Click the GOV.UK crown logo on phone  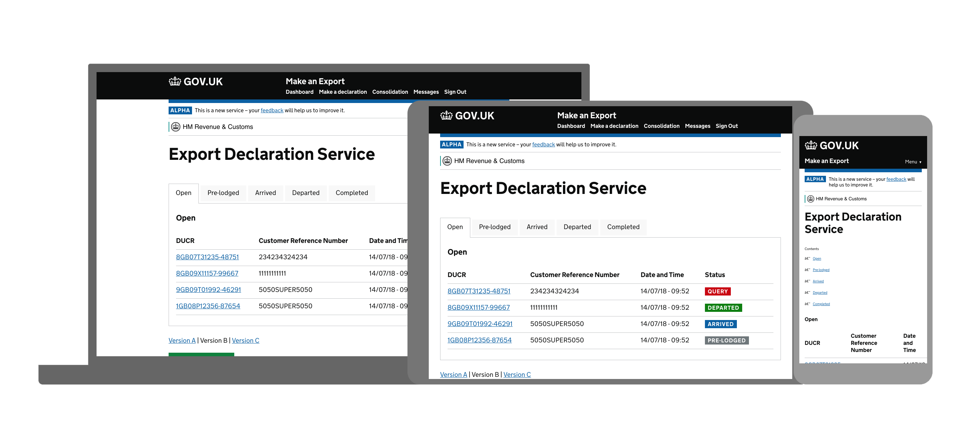(811, 145)
